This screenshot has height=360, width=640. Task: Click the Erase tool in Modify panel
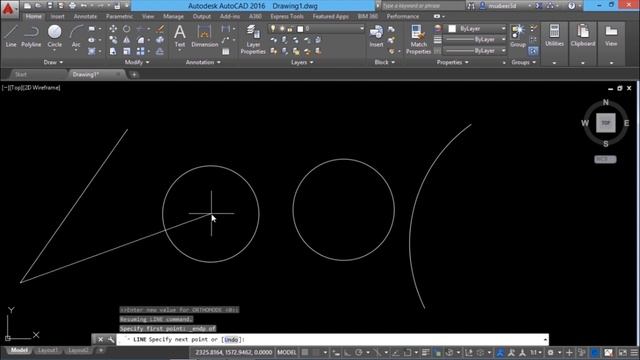tap(160, 29)
